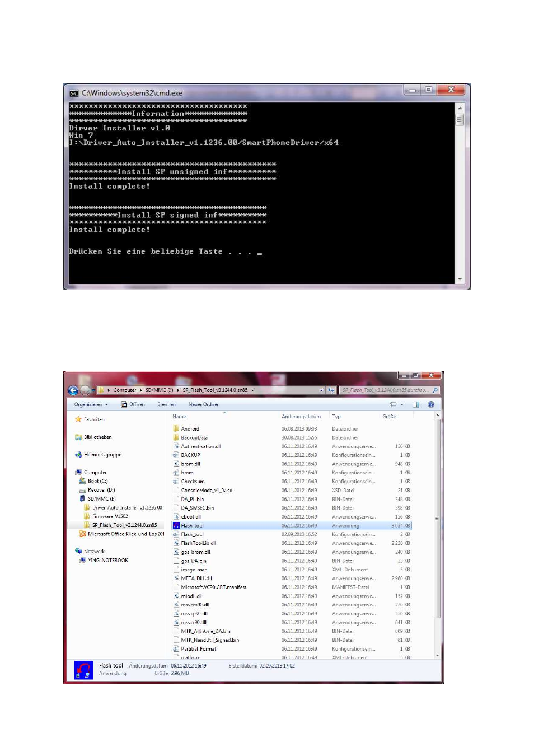Open the Organisieren menu
The image size is (534, 756).
point(91,404)
